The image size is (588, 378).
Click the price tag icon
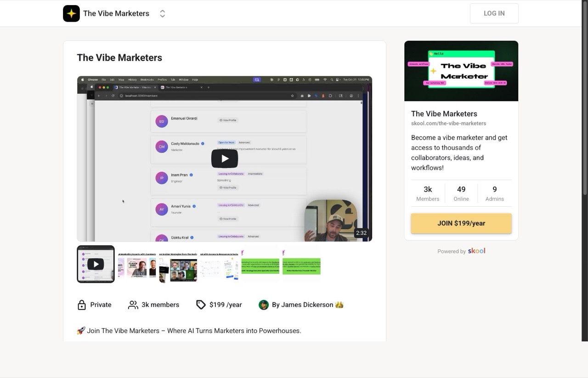coord(201,305)
